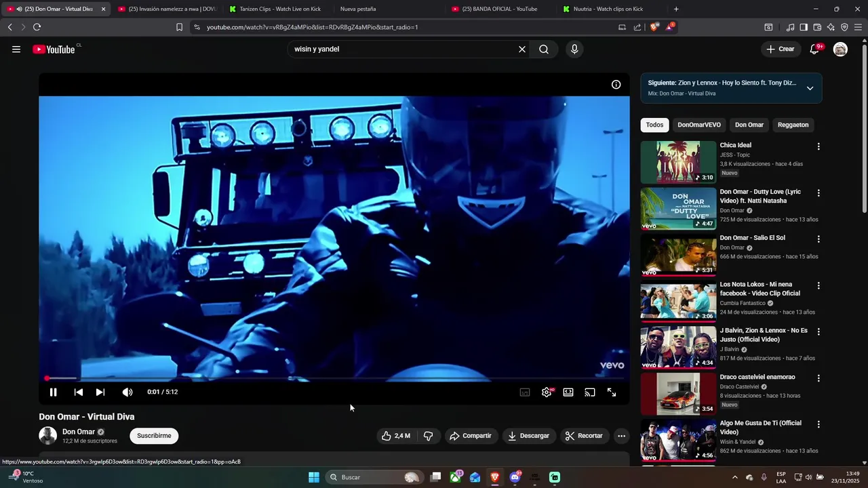Click the browser address bar URL
This screenshot has width=868, height=488.
[x=312, y=27]
